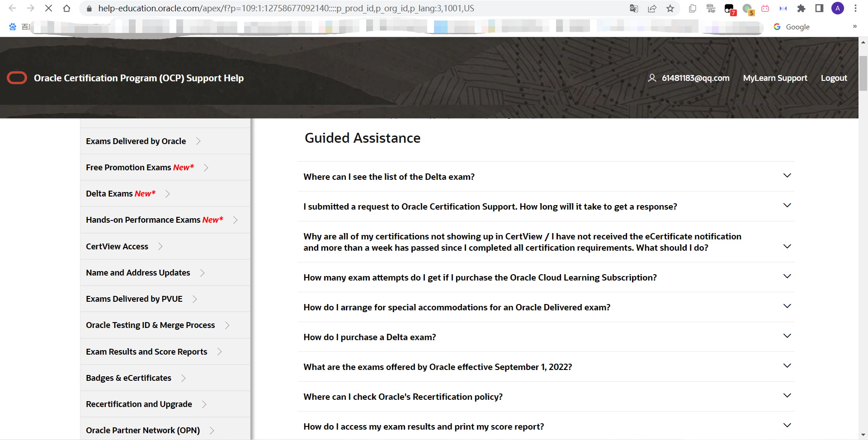Go back to the previous page
868x440 pixels.
pyautogui.click(x=13, y=8)
